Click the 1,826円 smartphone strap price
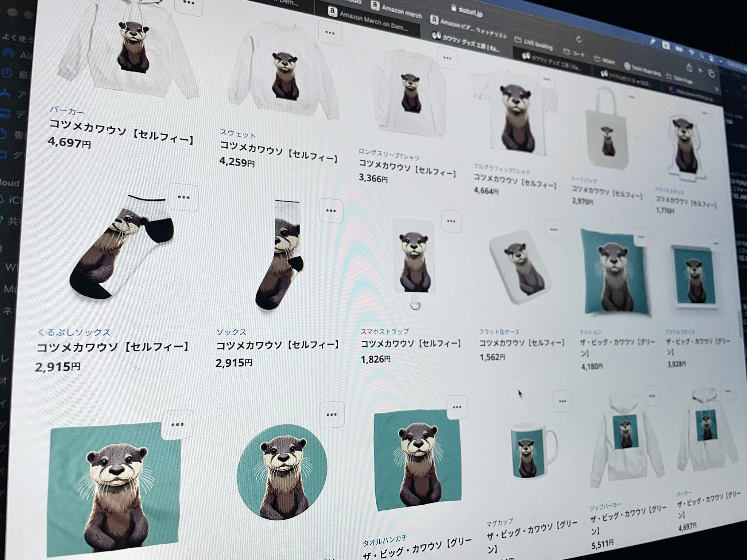The width and height of the screenshot is (747, 560). (376, 359)
